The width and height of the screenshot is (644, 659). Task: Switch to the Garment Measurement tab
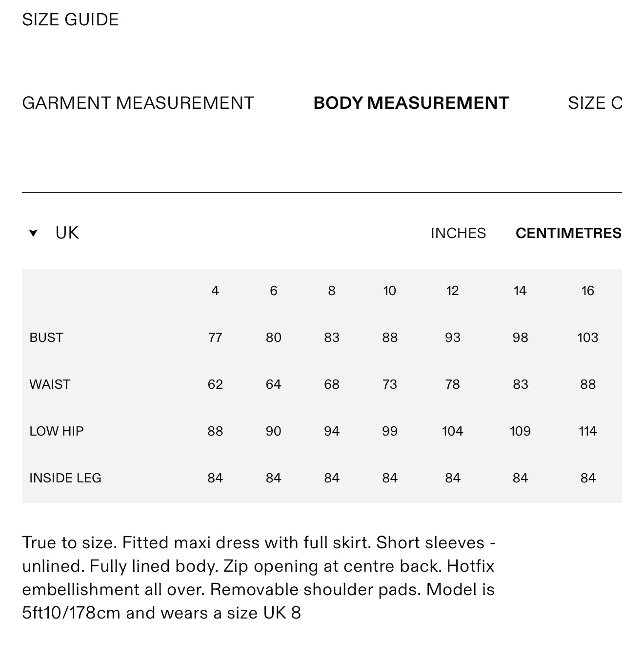point(138,103)
